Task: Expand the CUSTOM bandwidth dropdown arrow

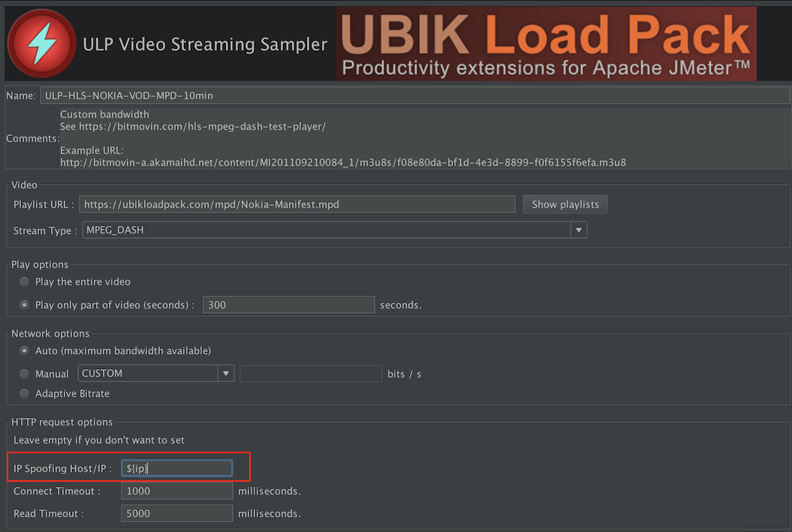Action: (225, 373)
